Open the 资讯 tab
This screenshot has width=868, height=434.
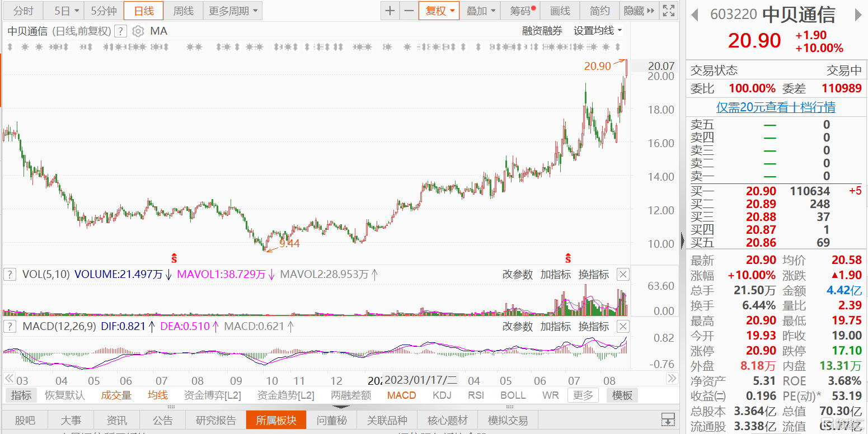(x=116, y=420)
